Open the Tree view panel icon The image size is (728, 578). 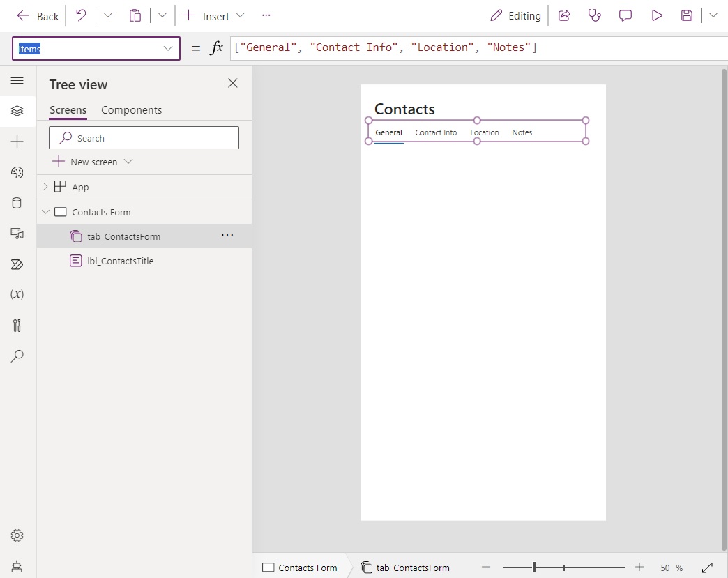[17, 111]
